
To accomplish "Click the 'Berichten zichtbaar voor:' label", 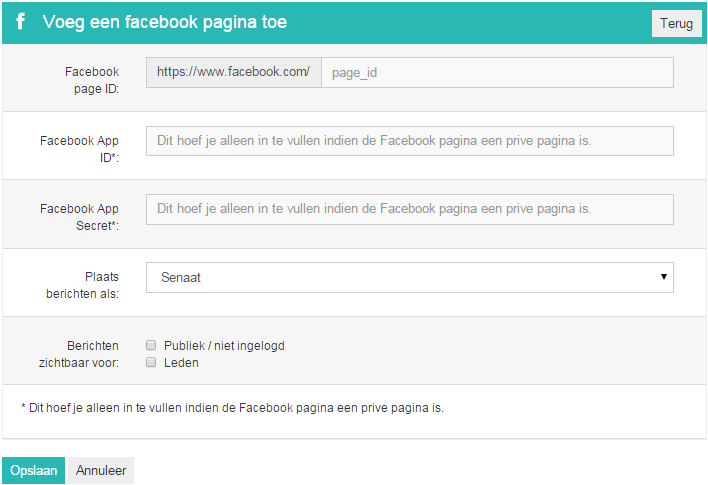I will tap(79, 354).
